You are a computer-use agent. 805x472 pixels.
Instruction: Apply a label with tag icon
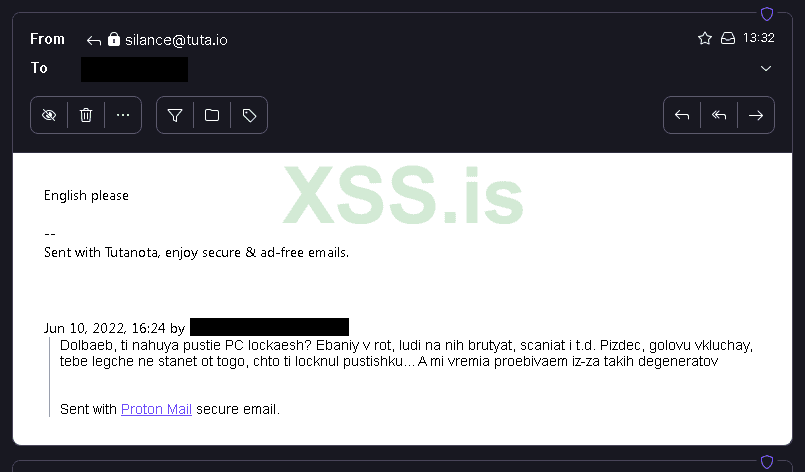(x=249, y=115)
